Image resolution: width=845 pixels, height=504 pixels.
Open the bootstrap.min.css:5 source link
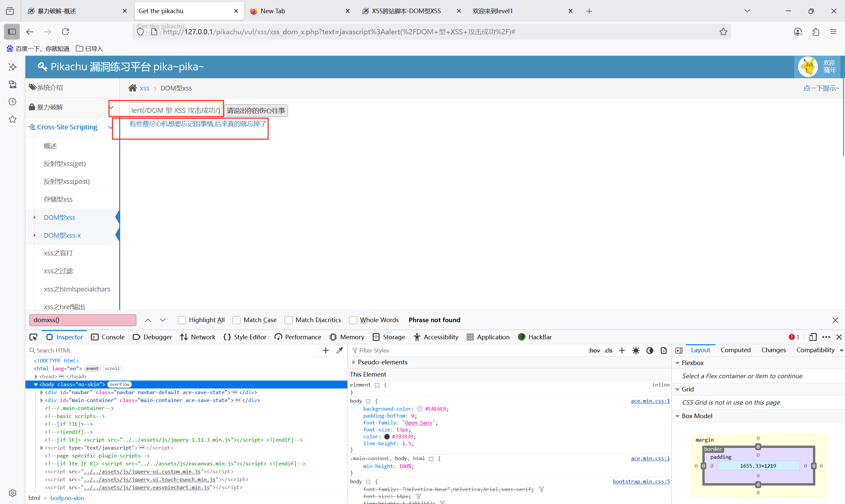(x=641, y=481)
